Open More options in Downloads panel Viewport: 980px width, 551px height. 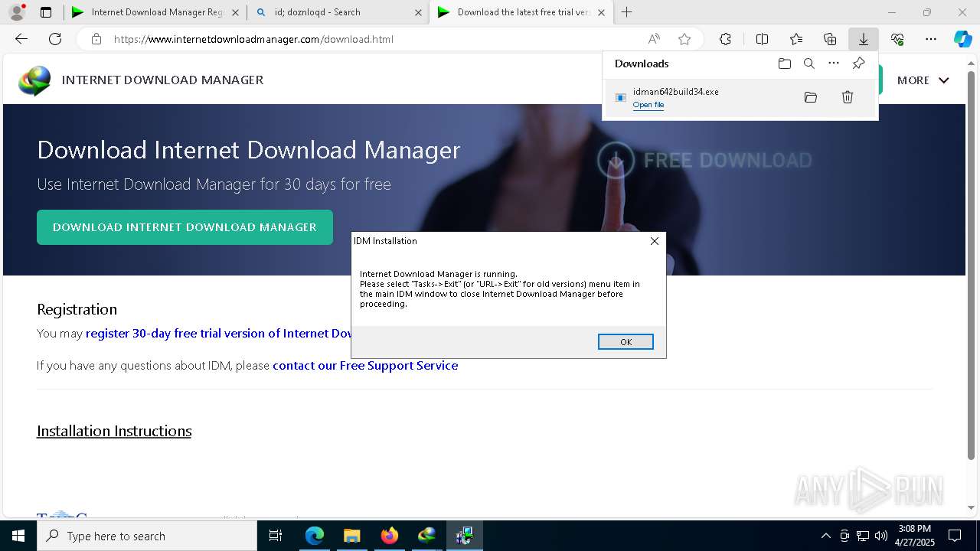[834, 64]
